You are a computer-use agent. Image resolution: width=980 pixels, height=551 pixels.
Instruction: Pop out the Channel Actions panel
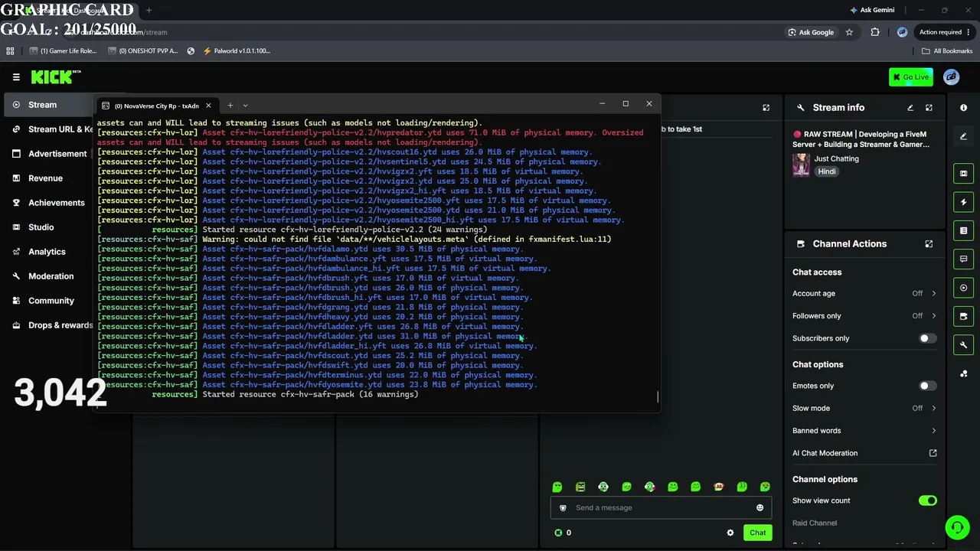[x=929, y=244]
